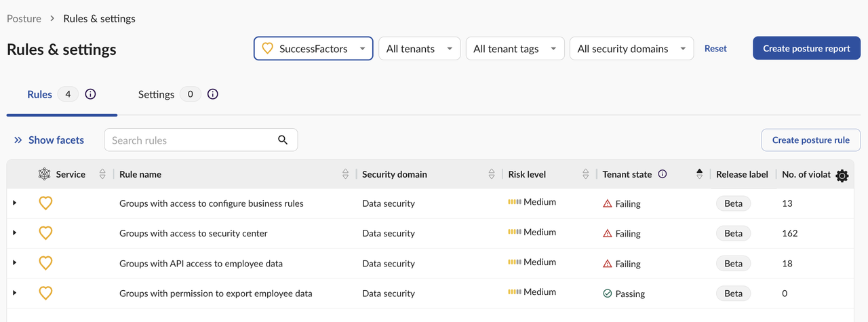The image size is (868, 322).
Task: Open the All security domains dropdown
Action: 631,49
